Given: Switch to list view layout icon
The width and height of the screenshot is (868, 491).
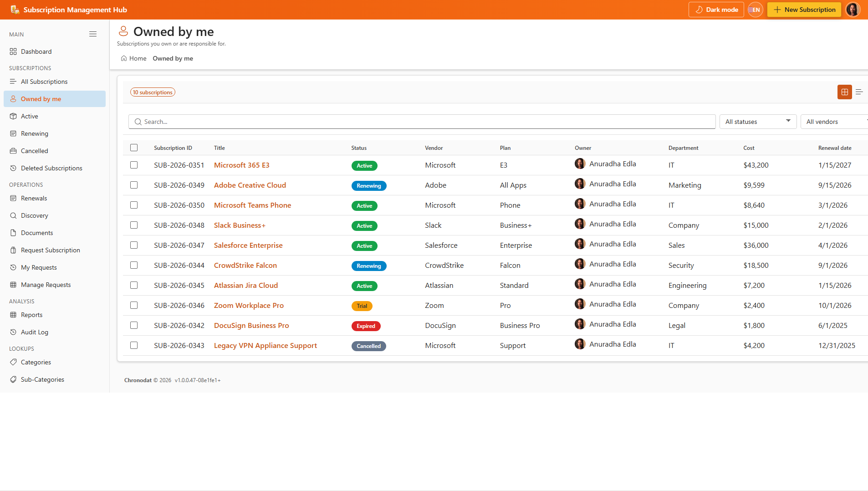Looking at the screenshot, I should pos(859,92).
